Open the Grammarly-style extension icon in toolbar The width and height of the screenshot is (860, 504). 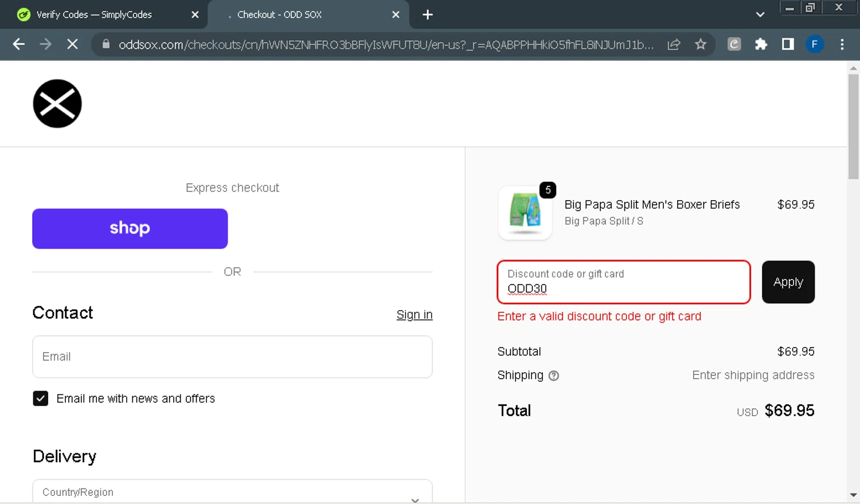(734, 44)
